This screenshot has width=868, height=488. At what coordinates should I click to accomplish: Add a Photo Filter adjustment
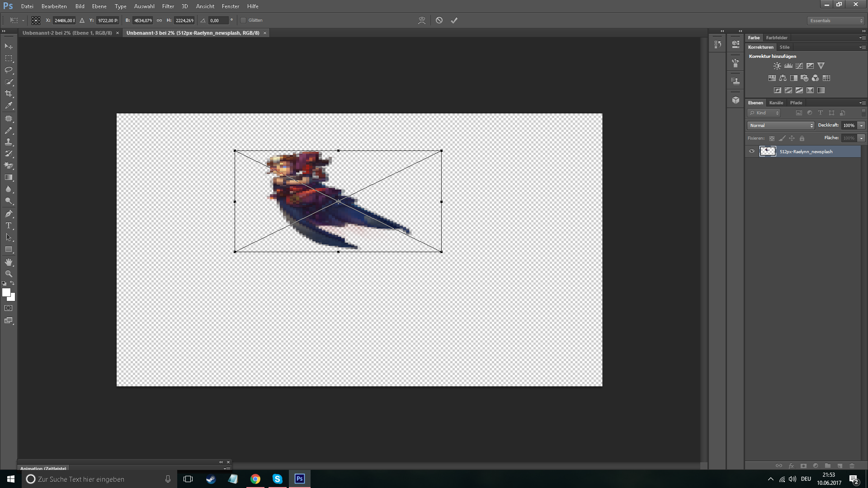(805, 78)
